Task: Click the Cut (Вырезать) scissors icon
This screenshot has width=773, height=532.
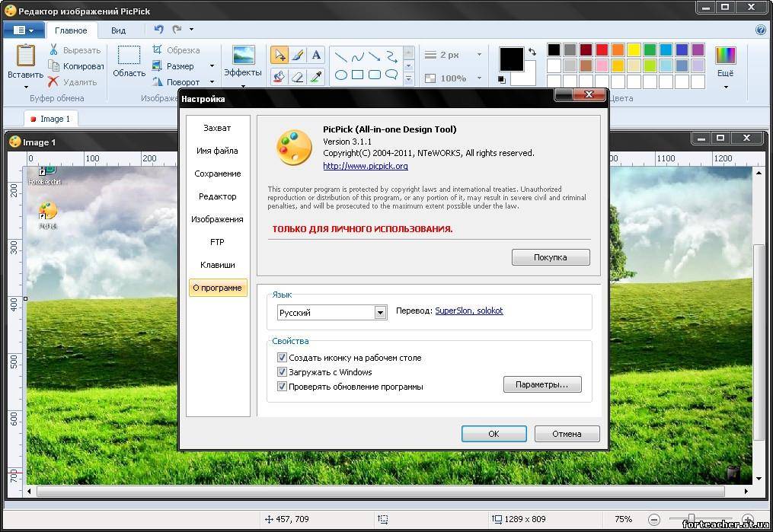Action: click(x=54, y=49)
